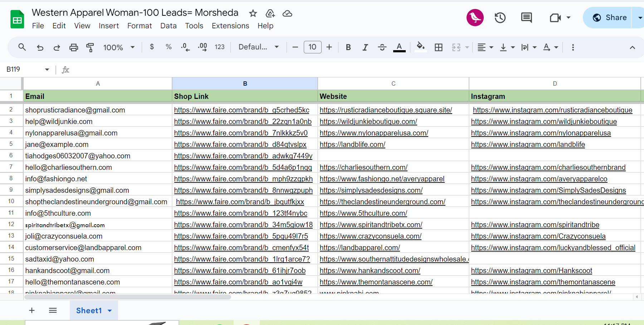This screenshot has width=644, height=325.
Task: Expand Share quick options arrow
Action: pyautogui.click(x=640, y=18)
